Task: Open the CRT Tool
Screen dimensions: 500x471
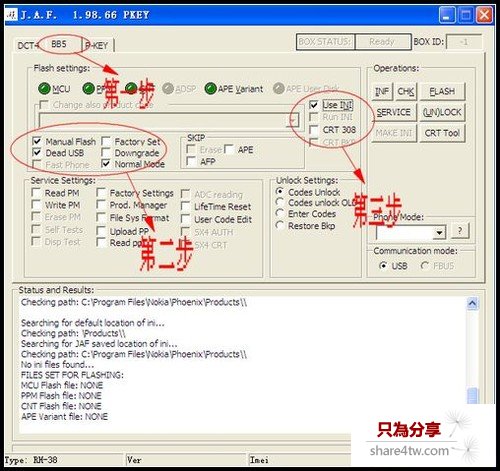Action: click(442, 133)
